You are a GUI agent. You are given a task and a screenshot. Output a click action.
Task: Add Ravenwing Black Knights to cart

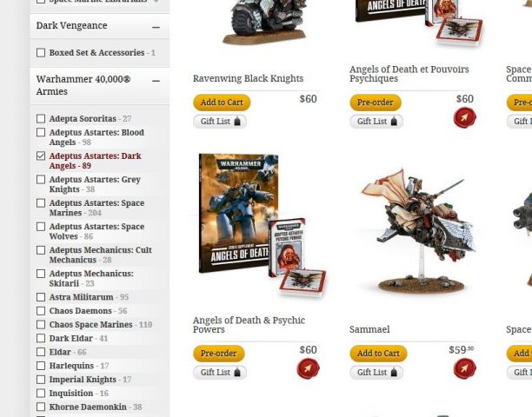coord(222,103)
